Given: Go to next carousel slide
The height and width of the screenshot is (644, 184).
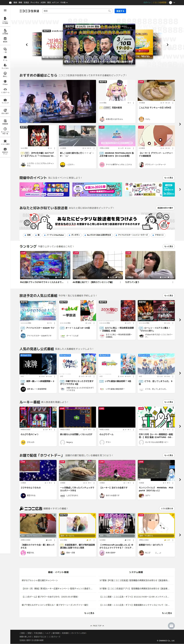Looking at the screenshot, I should click(168, 45).
